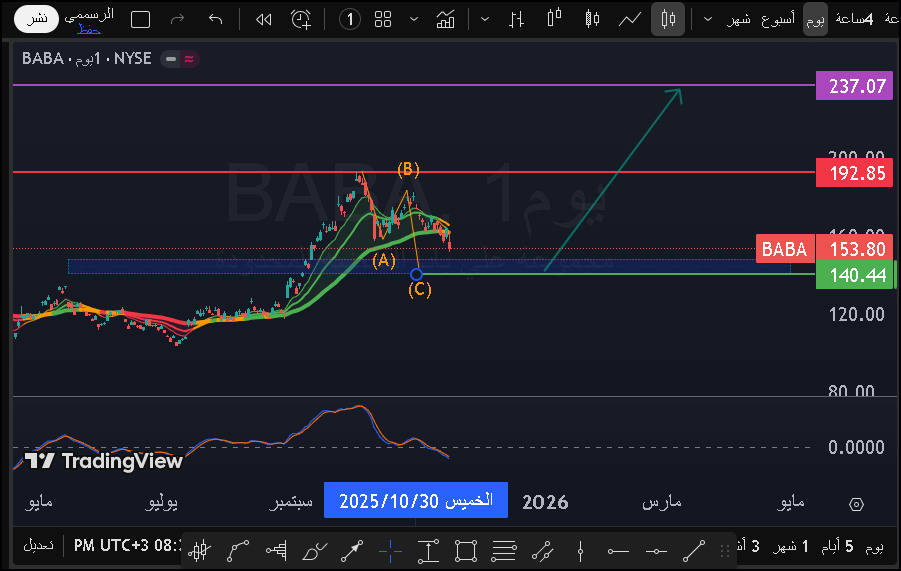Click the يوليو month label on time axis
Viewport: 901px width, 571px height.
coord(161,502)
